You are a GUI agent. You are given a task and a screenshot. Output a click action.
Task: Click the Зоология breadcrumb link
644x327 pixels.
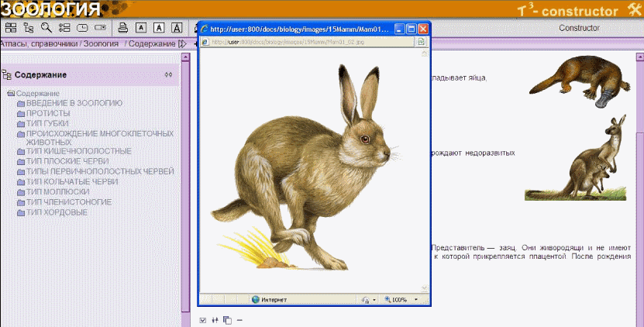(x=101, y=43)
